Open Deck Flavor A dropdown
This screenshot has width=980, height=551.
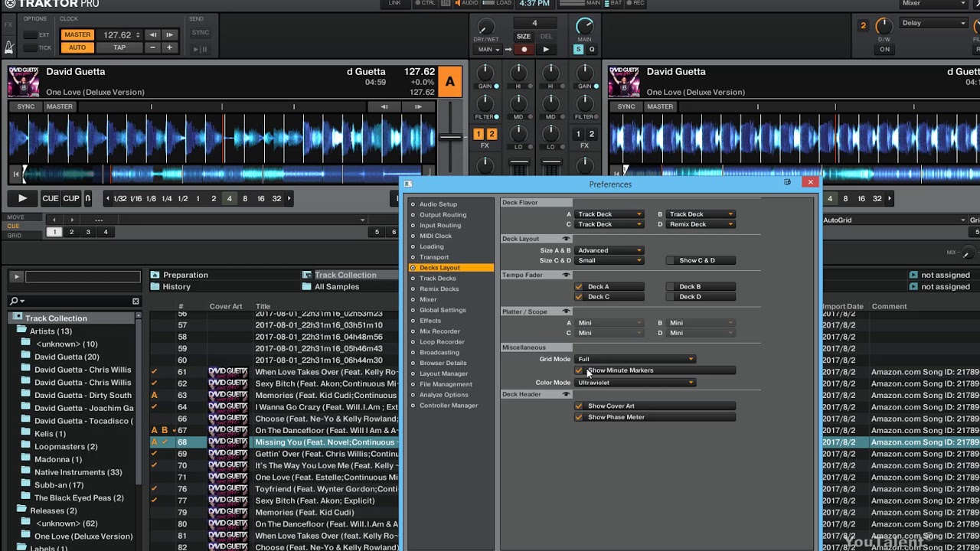click(609, 214)
